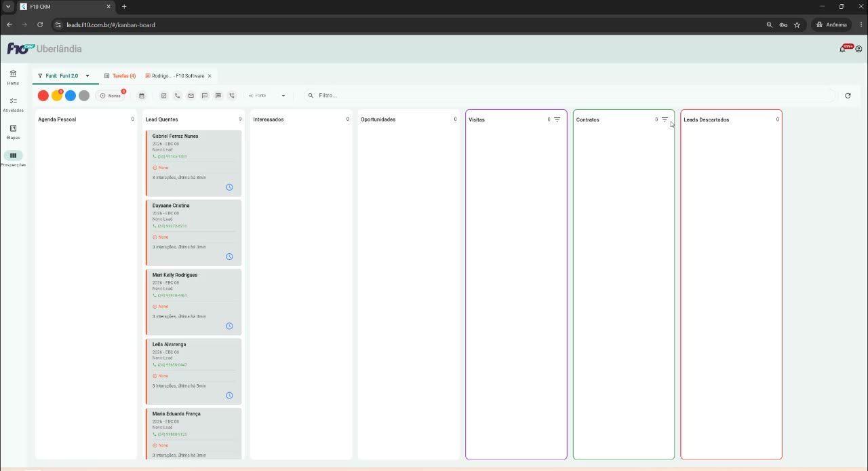The height and width of the screenshot is (471, 868).
Task: Open the browser three-dot menu
Action: (x=860, y=24)
